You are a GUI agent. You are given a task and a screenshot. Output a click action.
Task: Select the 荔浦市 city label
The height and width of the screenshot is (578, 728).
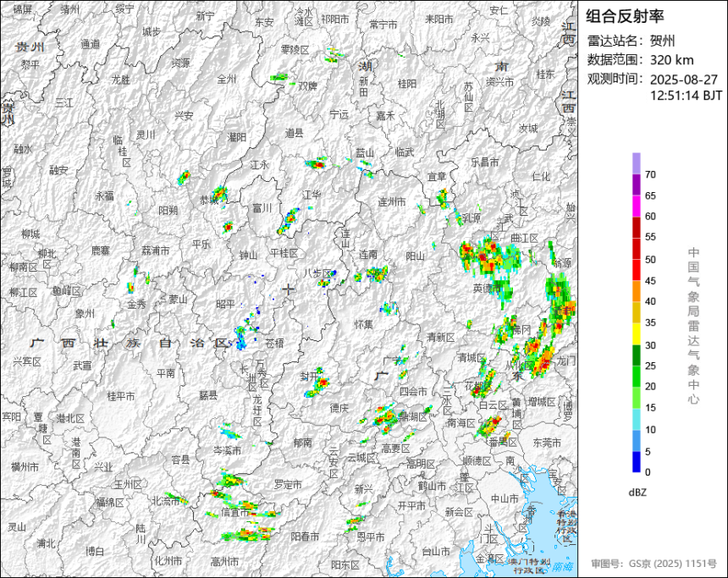coord(156,251)
